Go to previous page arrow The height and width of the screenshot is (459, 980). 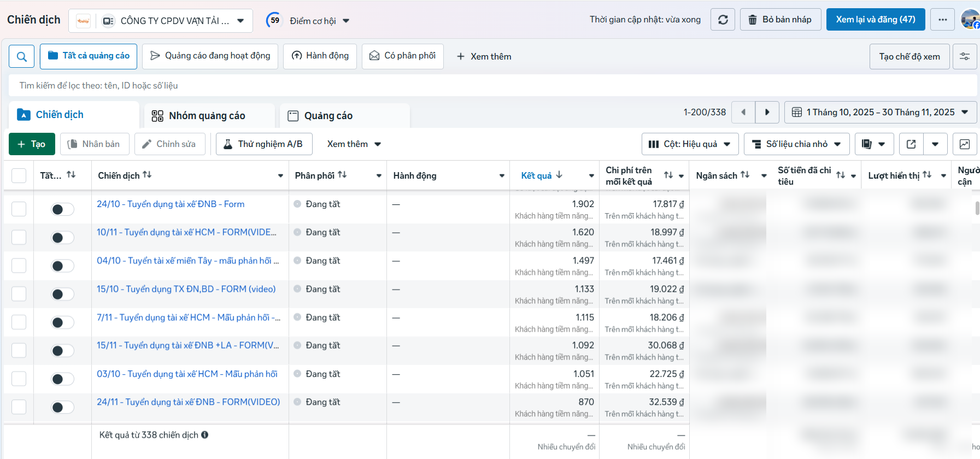743,112
